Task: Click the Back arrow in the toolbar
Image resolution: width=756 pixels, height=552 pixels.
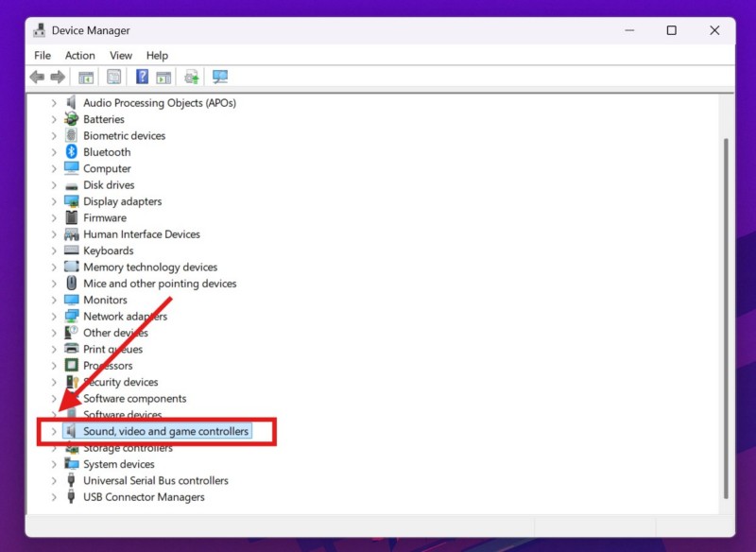Action: [x=37, y=78]
